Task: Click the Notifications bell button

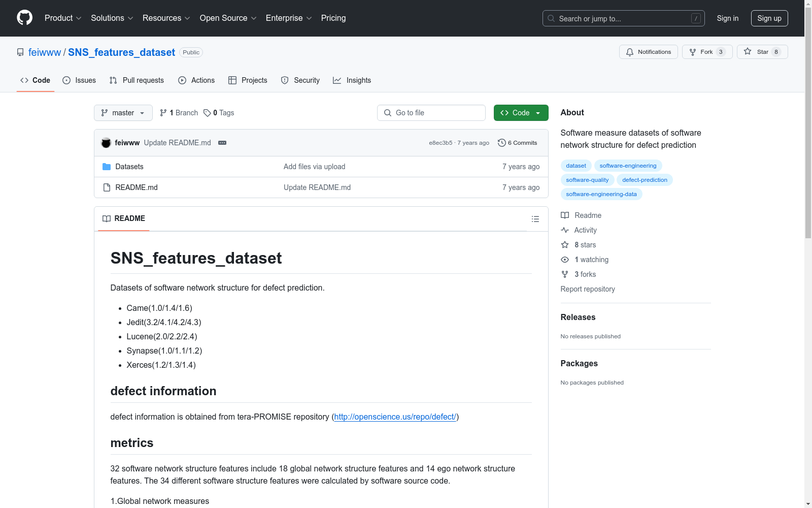Action: click(x=648, y=52)
